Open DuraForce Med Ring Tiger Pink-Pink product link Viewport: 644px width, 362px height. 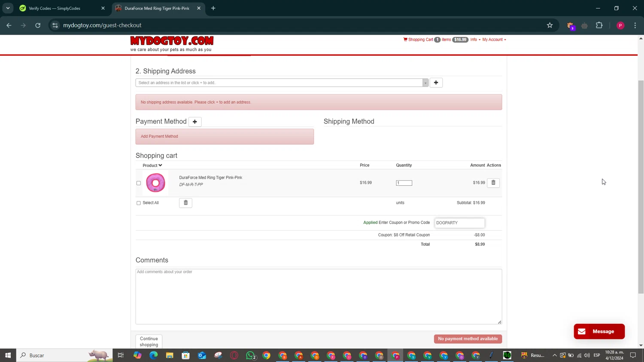(210, 178)
